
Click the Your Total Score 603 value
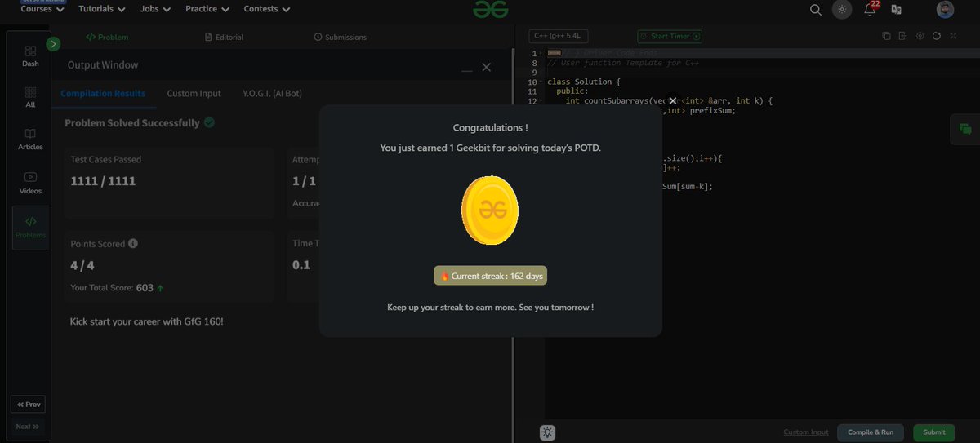coord(145,287)
